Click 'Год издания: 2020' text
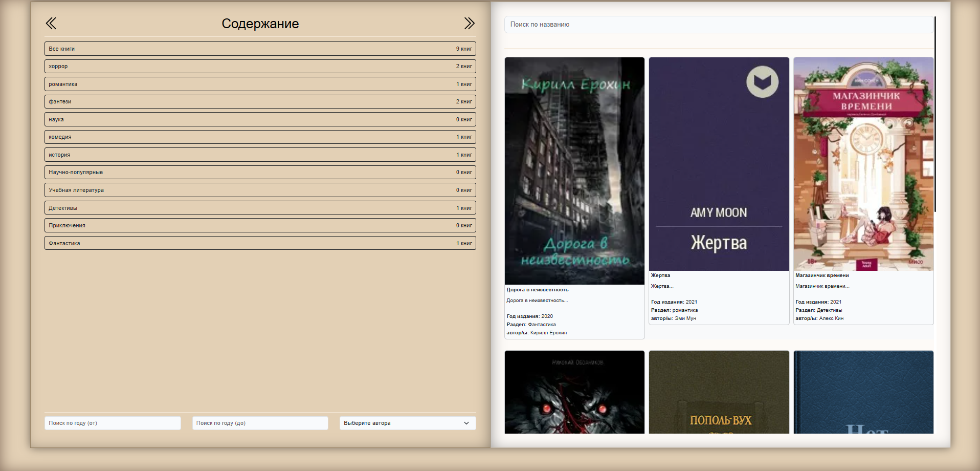Image resolution: width=980 pixels, height=471 pixels. point(530,316)
